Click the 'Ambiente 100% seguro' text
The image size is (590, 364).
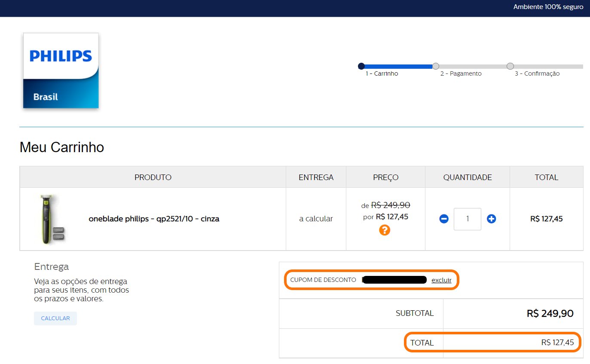(x=548, y=7)
